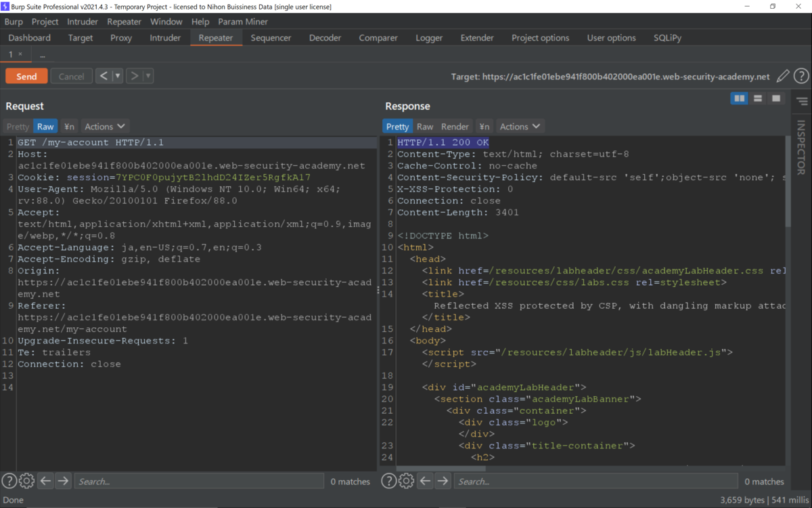Switch to the Logger tab
This screenshot has width=812, height=508.
[429, 38]
